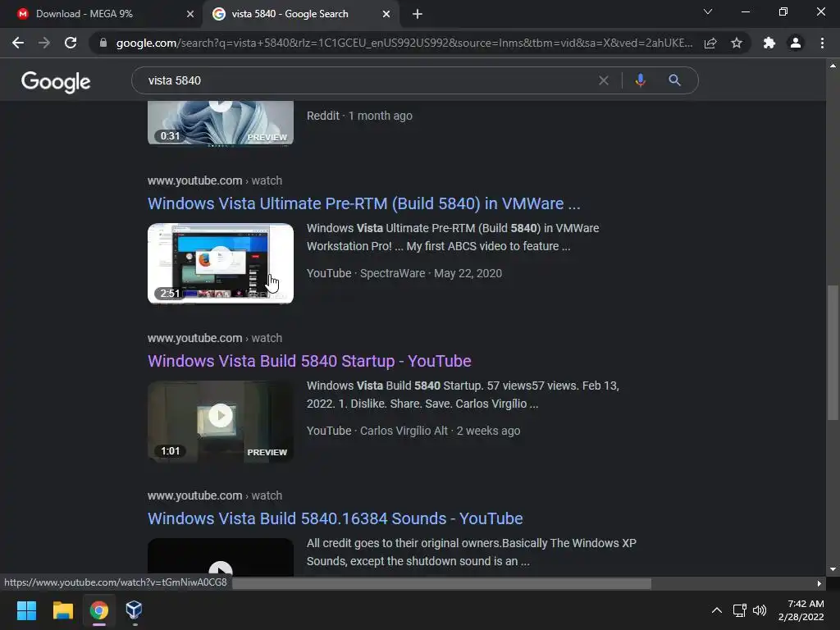
Task: Click the horizontal scroll right arrow
Action: (x=819, y=583)
